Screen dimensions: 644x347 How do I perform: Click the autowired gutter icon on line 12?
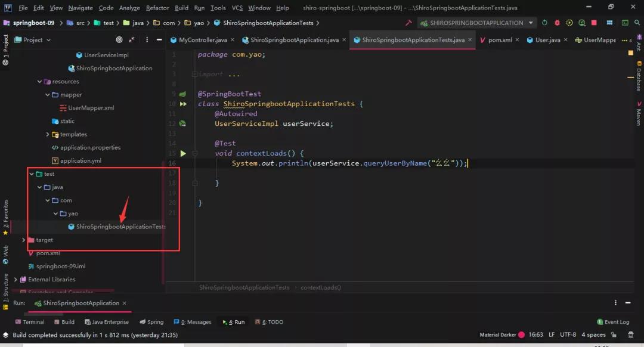[x=182, y=123]
